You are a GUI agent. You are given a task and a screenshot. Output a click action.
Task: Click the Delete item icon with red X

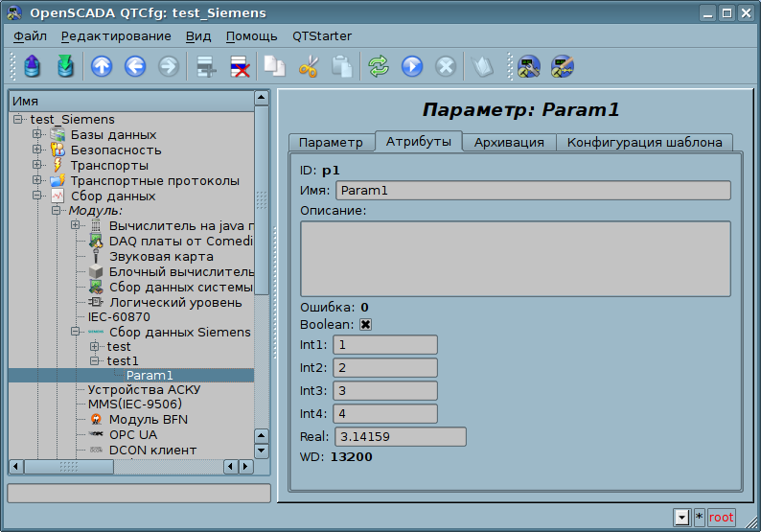239,66
